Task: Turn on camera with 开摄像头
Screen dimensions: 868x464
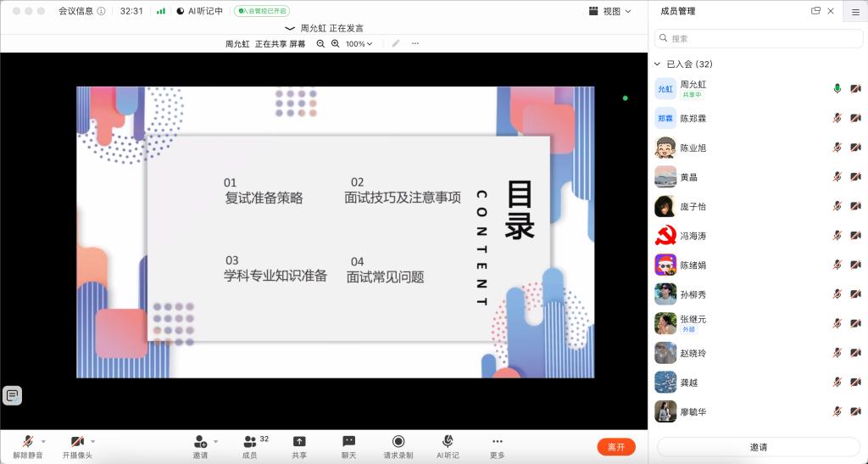Action: click(x=77, y=441)
